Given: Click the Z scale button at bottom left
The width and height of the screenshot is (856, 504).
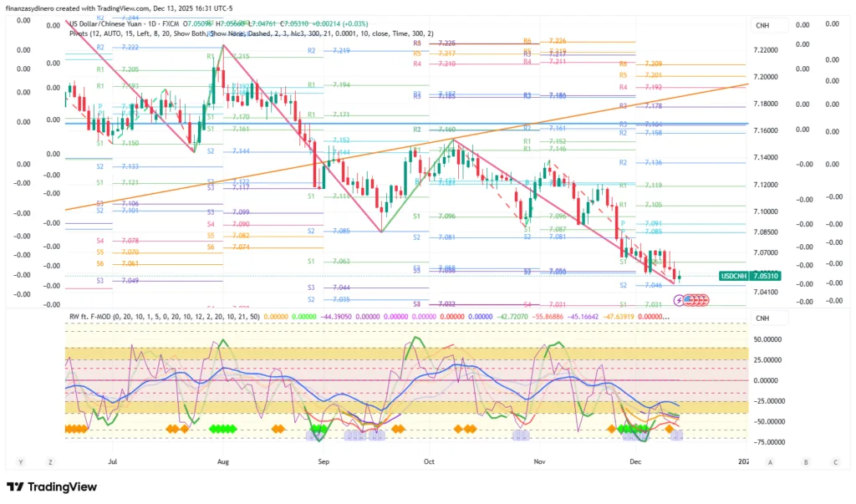Looking at the screenshot, I should [x=51, y=461].
